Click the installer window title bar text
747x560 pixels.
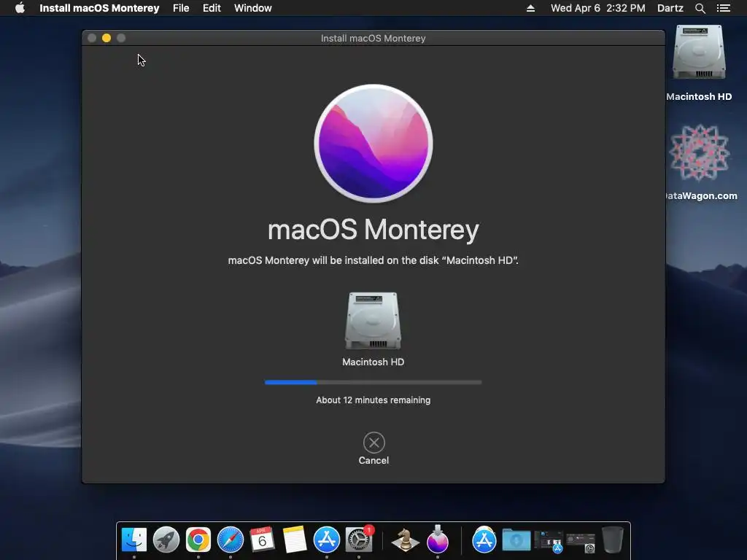click(x=373, y=38)
